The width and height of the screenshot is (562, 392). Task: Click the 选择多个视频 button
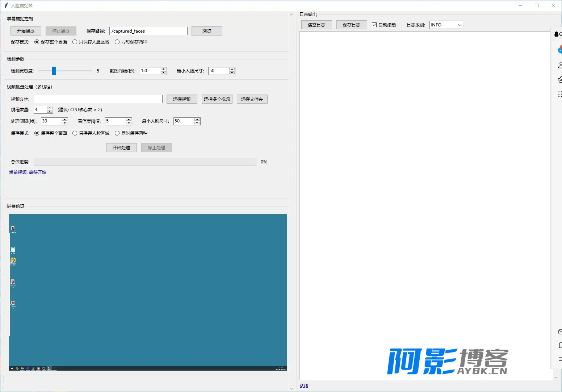pos(217,99)
